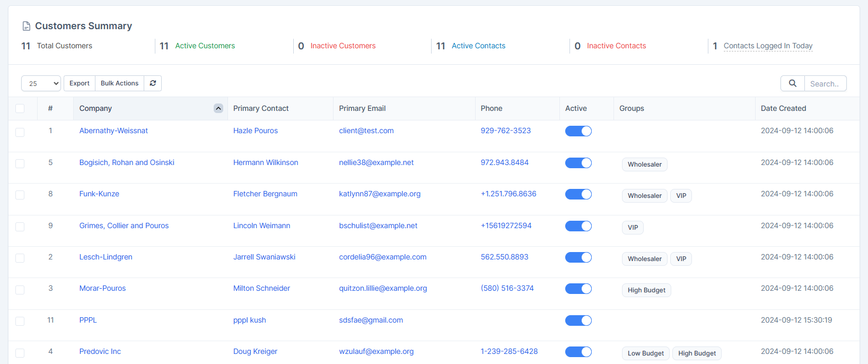Filter by Active Contacts
Viewport: 868px width, 364px height.
479,46
